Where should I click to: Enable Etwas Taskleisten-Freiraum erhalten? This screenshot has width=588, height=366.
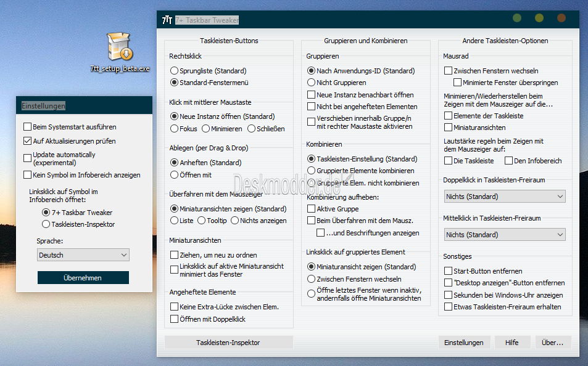point(448,307)
